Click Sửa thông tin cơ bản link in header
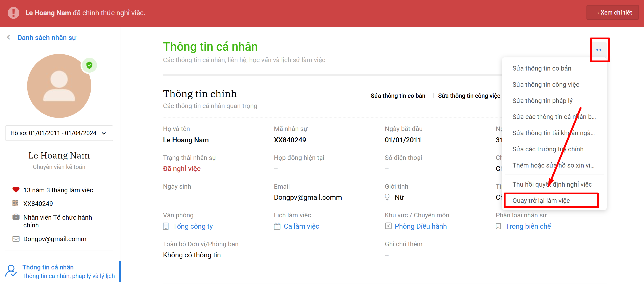 398,96
